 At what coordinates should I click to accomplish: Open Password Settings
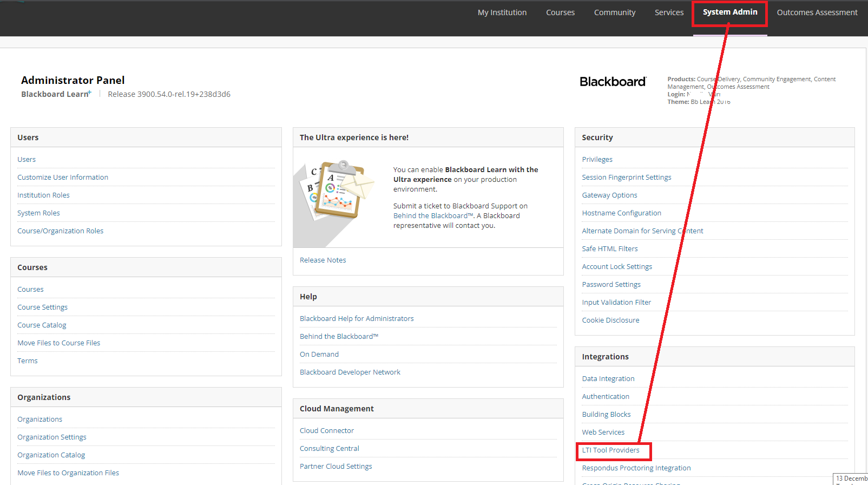tap(611, 285)
